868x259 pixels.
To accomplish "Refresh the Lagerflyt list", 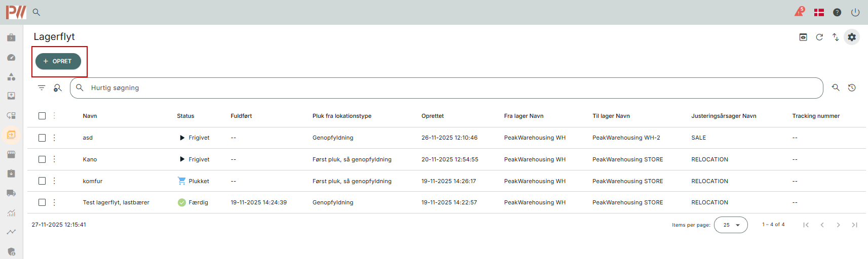I will 819,37.
